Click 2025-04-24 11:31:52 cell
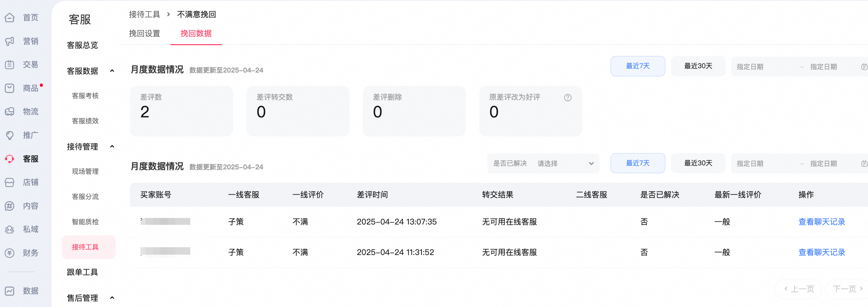The width and height of the screenshot is (868, 307). click(x=395, y=252)
